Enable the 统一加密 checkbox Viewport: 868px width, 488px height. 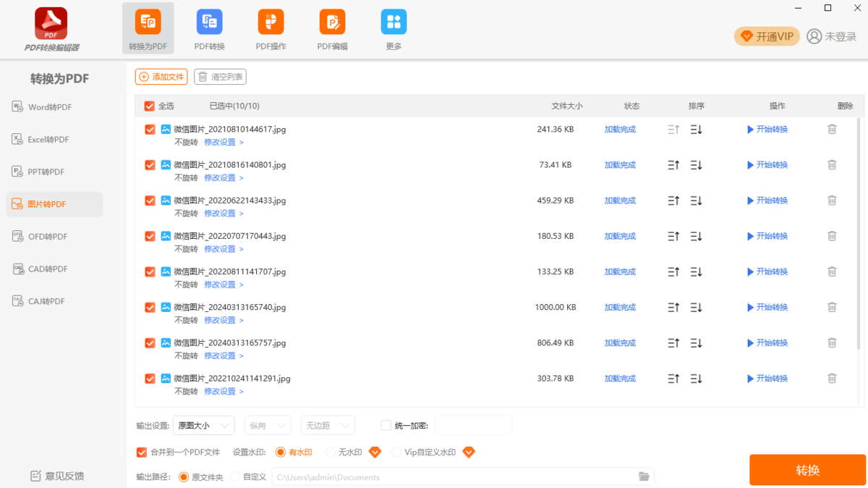[386, 426]
